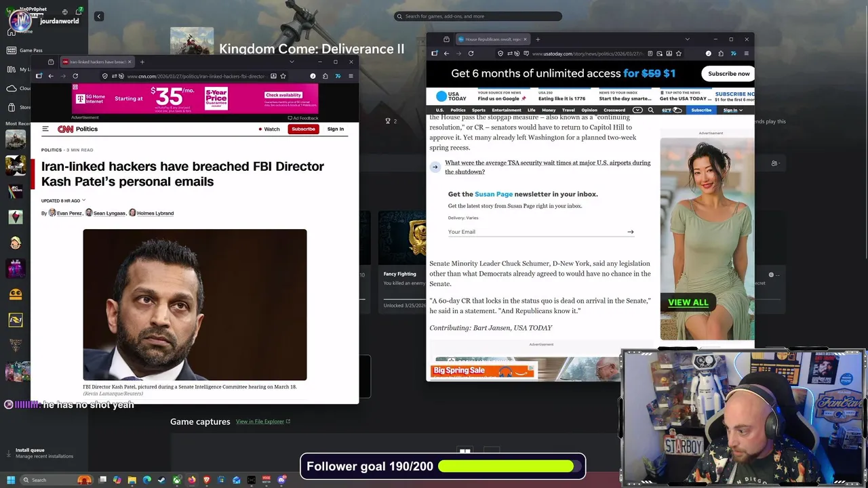Open Firefox application menu in USA Today window

coord(746,54)
